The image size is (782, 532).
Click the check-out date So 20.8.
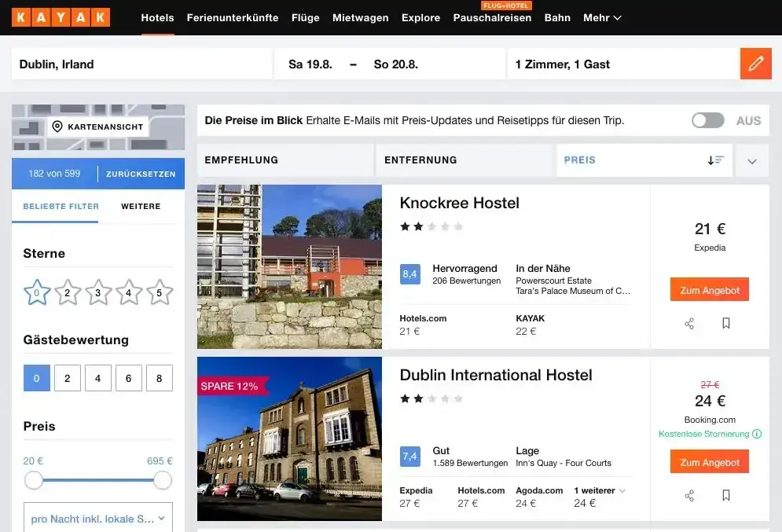pos(396,64)
